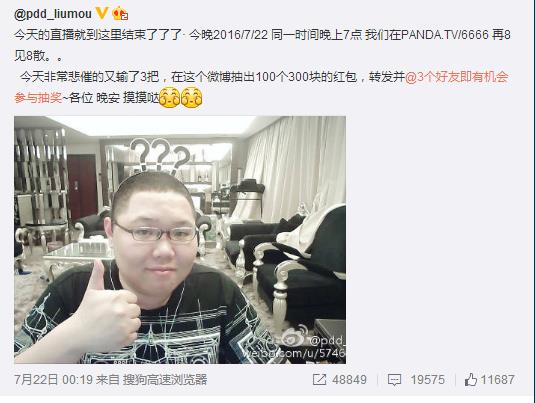Click the comment speech bubble icon
This screenshot has width=535, height=403.
coord(394,380)
